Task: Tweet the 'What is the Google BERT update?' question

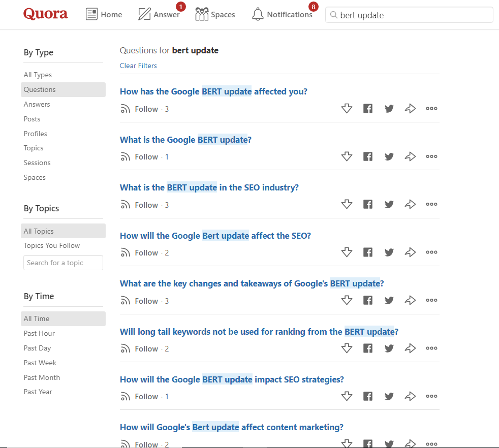Action: click(389, 156)
